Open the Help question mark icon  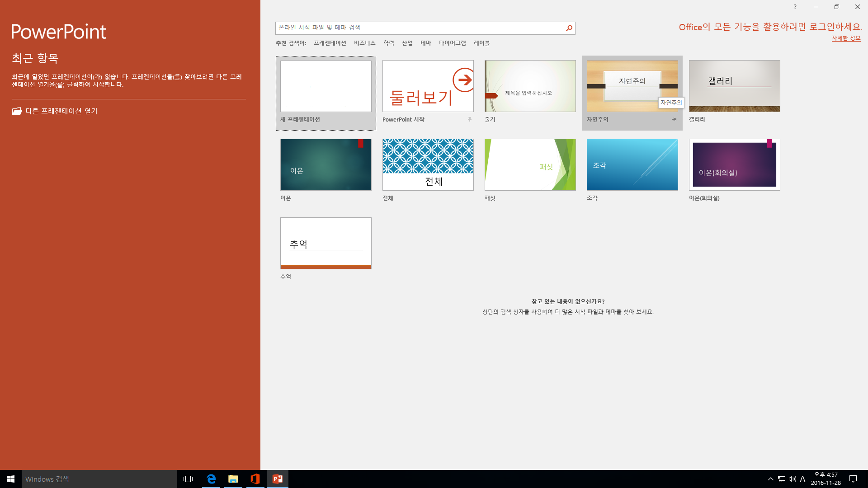795,7
